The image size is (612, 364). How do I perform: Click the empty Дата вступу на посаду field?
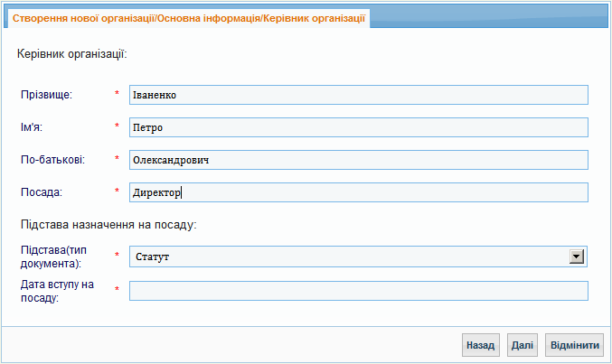pyautogui.click(x=358, y=291)
